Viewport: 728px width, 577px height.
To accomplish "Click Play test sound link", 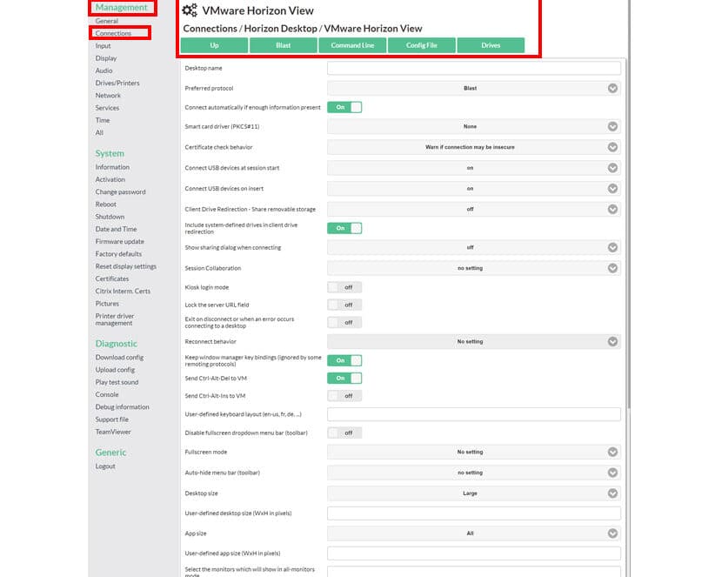I will [x=117, y=382].
